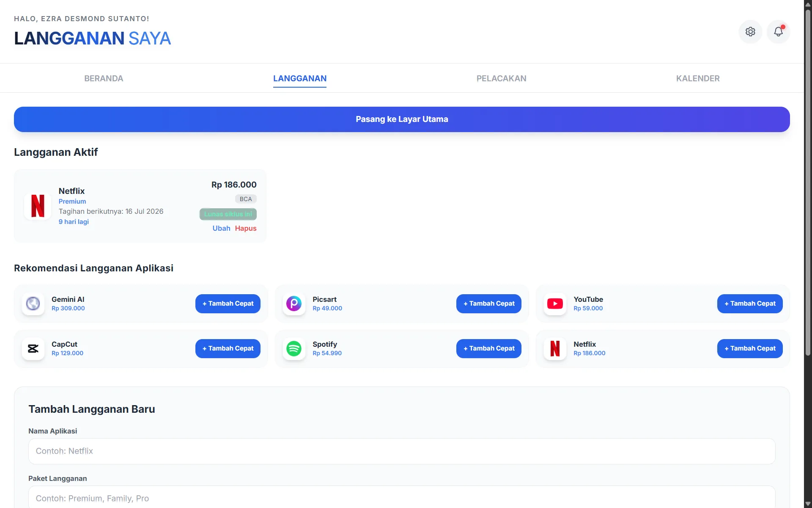Image resolution: width=812 pixels, height=508 pixels.
Task: Quick add Spotify with Tambah Cepat
Action: tap(489, 348)
